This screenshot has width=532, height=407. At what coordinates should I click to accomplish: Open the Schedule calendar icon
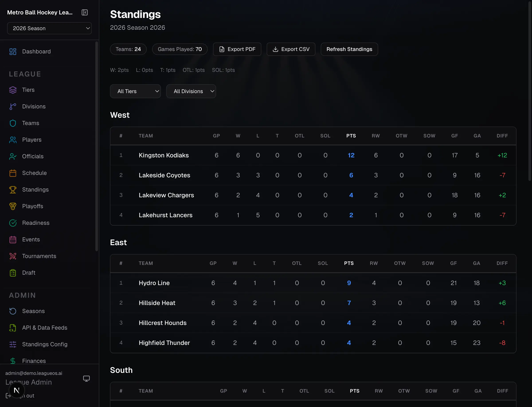pos(13,173)
